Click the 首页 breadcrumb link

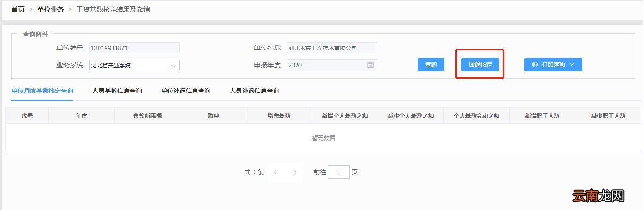(x=18, y=10)
